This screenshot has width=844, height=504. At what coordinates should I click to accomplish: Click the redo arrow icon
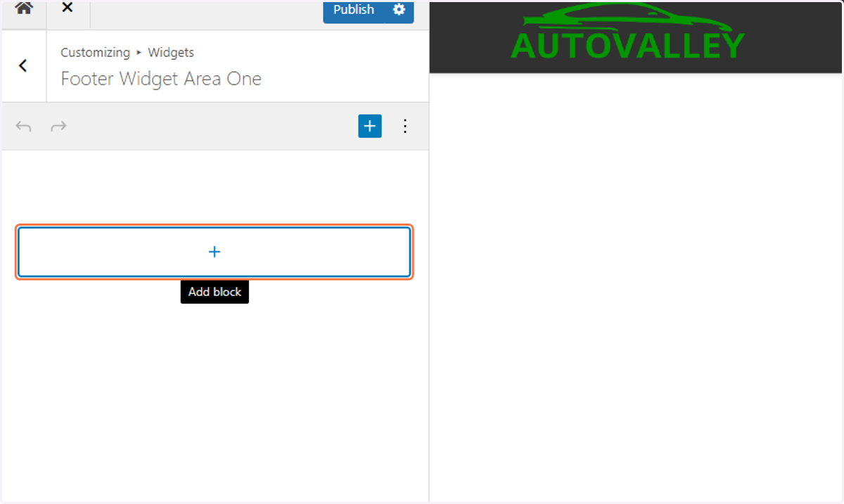click(59, 127)
